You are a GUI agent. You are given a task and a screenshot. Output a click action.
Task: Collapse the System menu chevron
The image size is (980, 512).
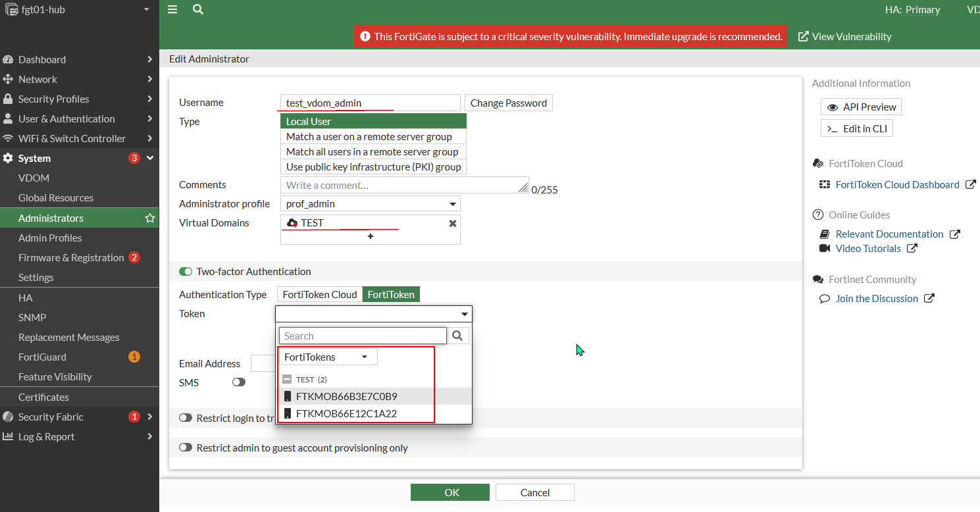[150, 158]
